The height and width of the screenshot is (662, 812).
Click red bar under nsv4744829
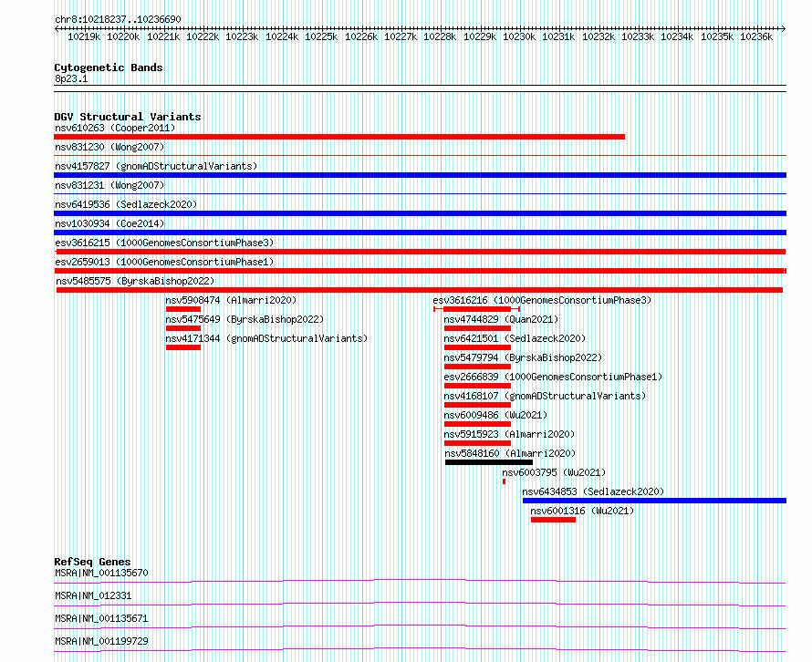pos(477,328)
